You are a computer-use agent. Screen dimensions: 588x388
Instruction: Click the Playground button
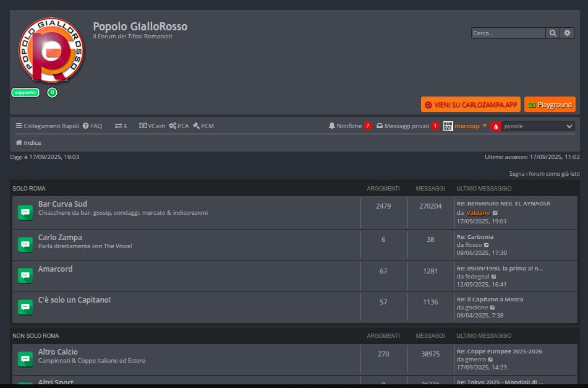550,105
